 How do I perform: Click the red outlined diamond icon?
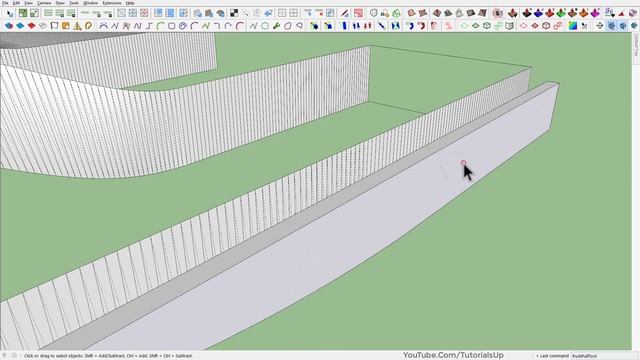point(523,26)
